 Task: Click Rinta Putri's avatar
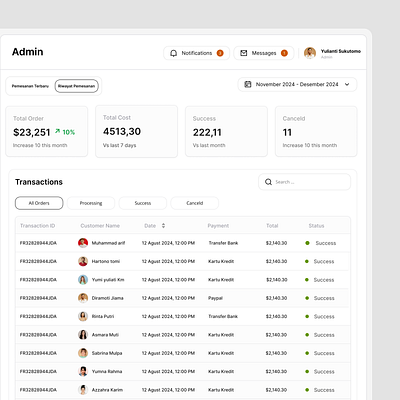pos(83,316)
